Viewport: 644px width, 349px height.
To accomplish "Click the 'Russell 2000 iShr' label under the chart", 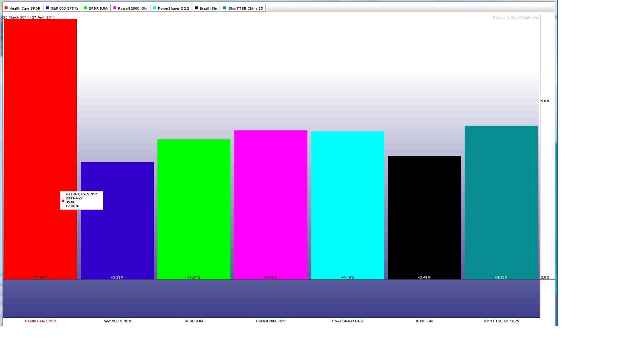I will [271, 321].
